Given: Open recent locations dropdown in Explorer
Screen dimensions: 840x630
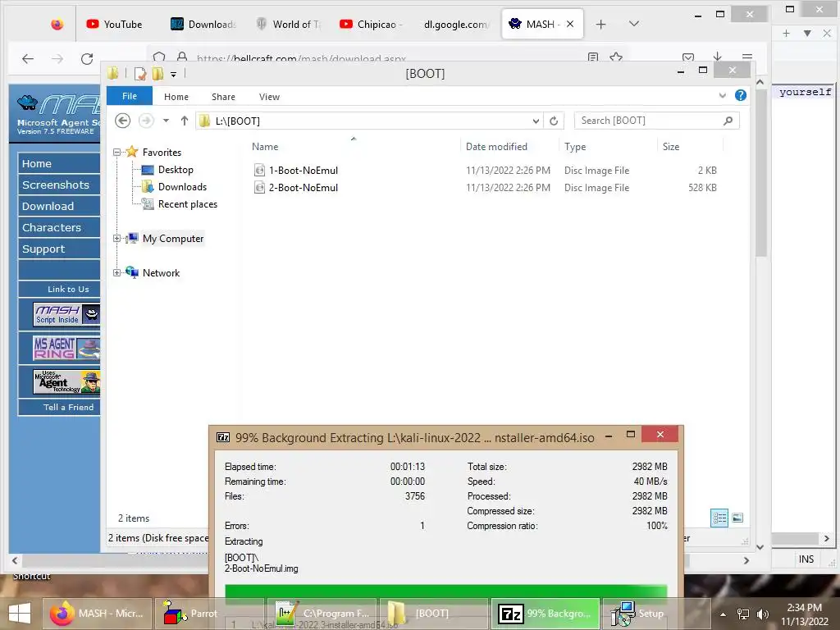Looking at the screenshot, I should point(166,121).
